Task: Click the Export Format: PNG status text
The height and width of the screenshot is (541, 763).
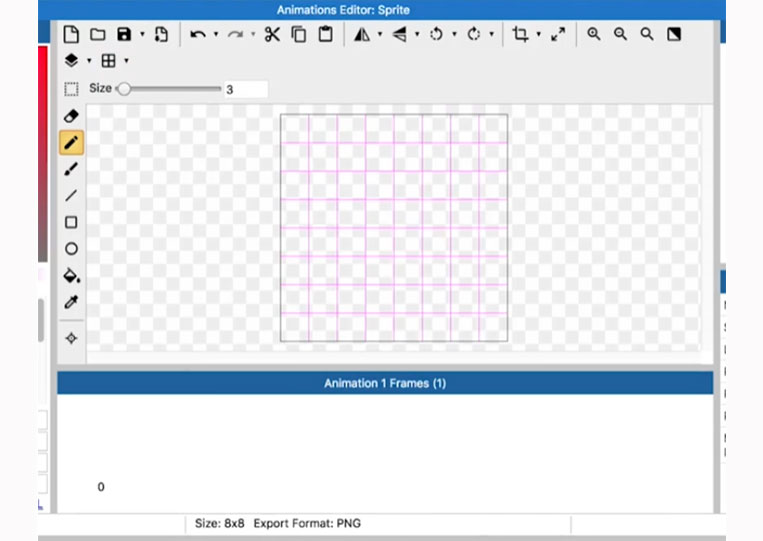Action: click(307, 523)
